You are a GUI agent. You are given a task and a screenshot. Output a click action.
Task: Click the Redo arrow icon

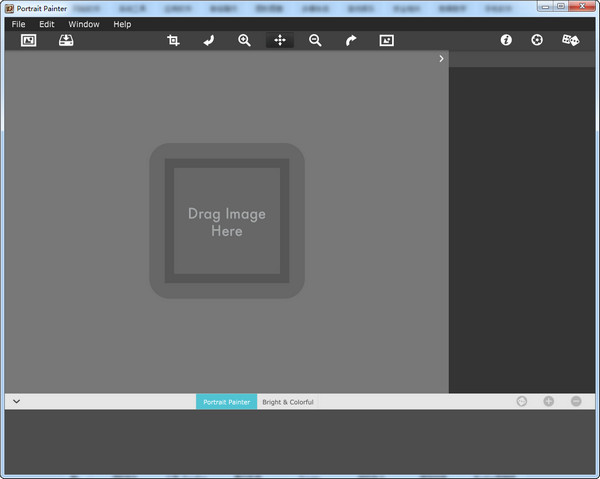(351, 40)
